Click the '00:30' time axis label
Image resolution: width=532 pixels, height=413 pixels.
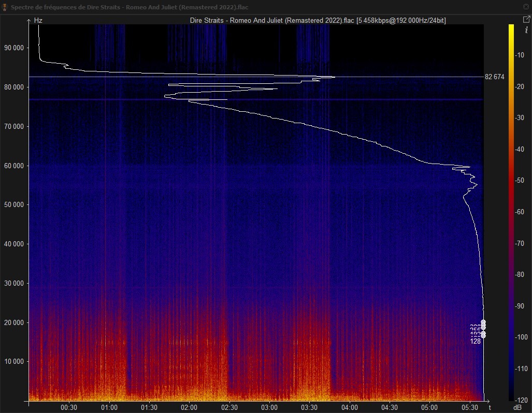pos(69,408)
